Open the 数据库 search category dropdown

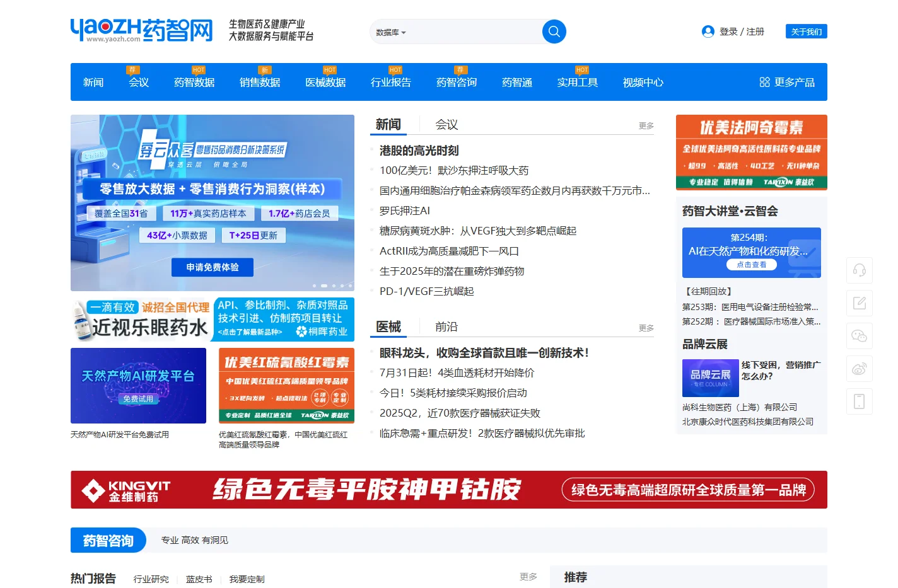[x=391, y=33]
